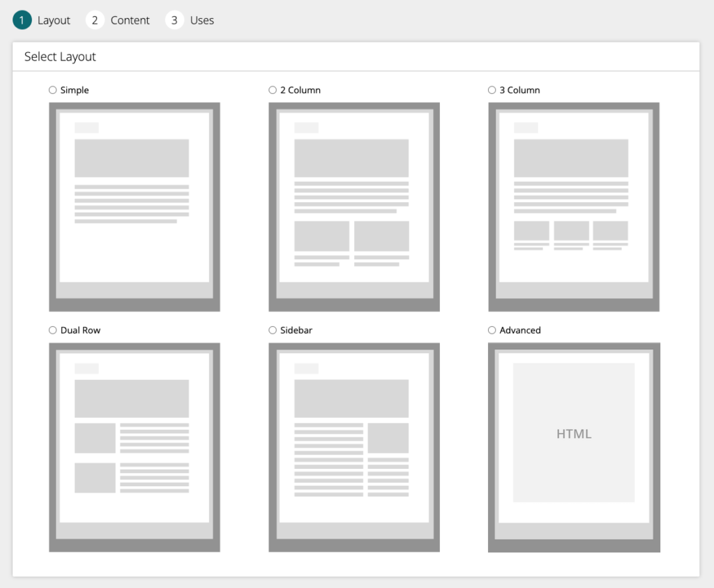The image size is (714, 588).
Task: Select the 2 Column layout radio button
Action: (x=273, y=90)
